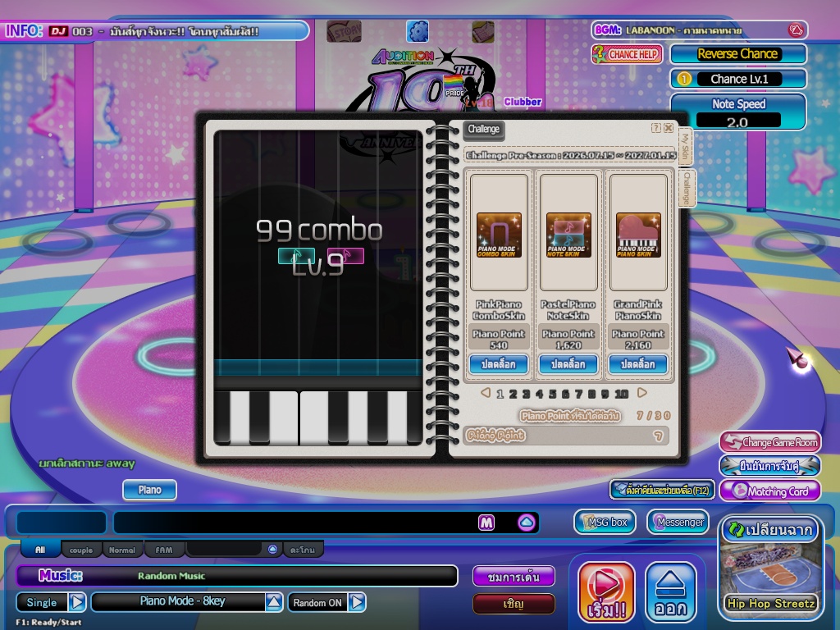The height and width of the screenshot is (630, 840).
Task: Go to skin page 2
Action: click(513, 395)
